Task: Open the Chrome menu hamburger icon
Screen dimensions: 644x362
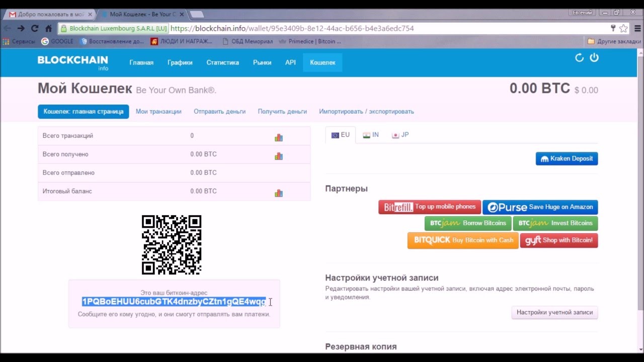Action: pyautogui.click(x=637, y=28)
